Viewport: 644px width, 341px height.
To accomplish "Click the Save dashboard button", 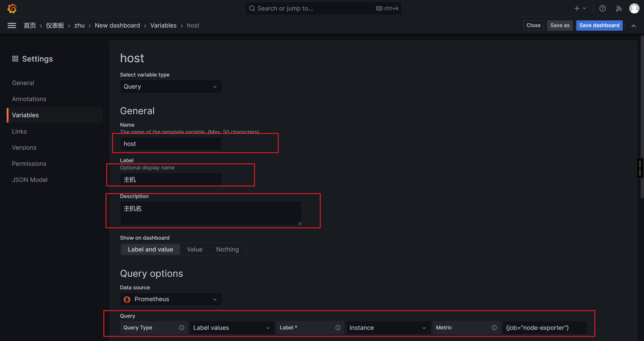I will pyautogui.click(x=599, y=26).
